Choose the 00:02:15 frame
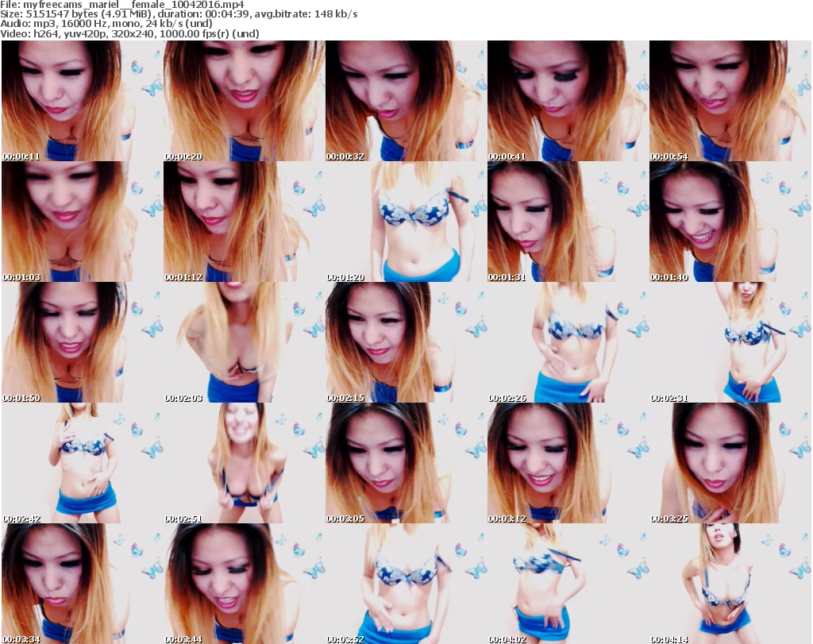The width and height of the screenshot is (813, 644). coord(406,342)
